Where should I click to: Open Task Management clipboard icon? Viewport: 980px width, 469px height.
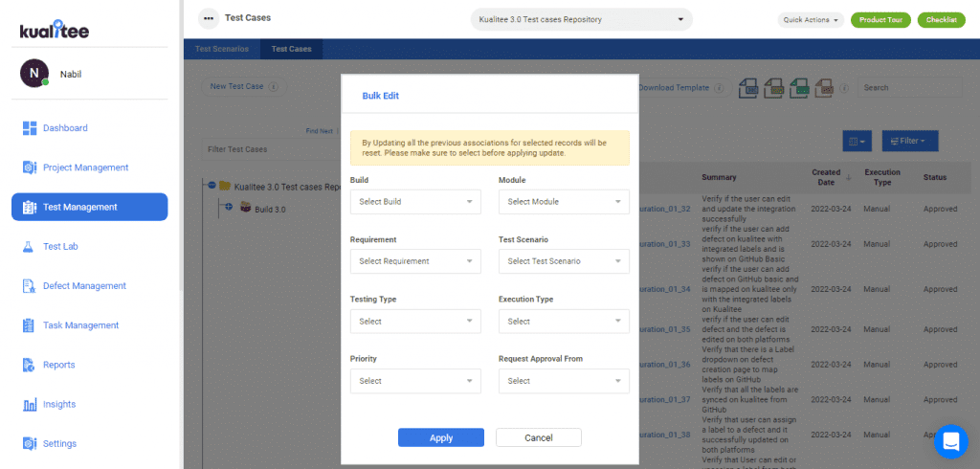(29, 325)
